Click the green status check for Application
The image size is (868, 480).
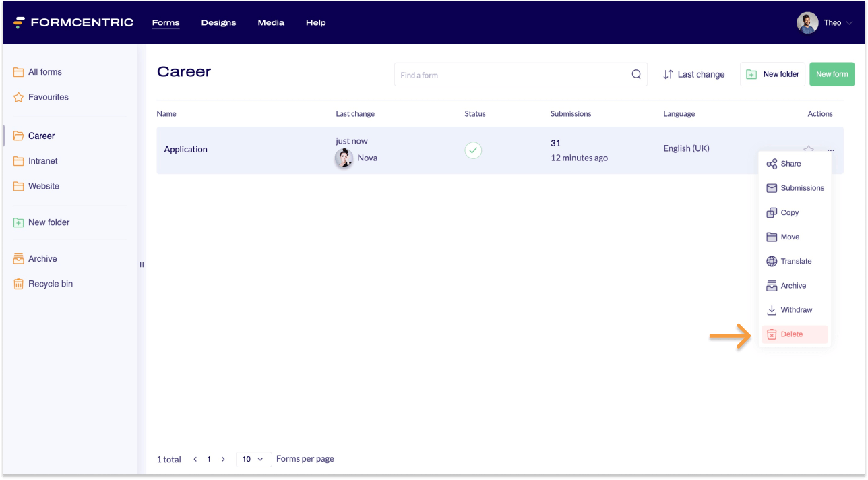click(473, 150)
